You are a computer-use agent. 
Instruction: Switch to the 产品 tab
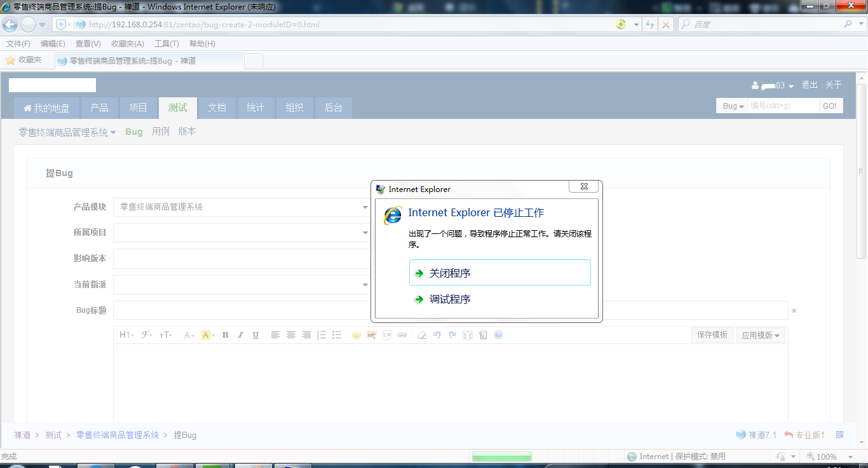click(x=99, y=108)
